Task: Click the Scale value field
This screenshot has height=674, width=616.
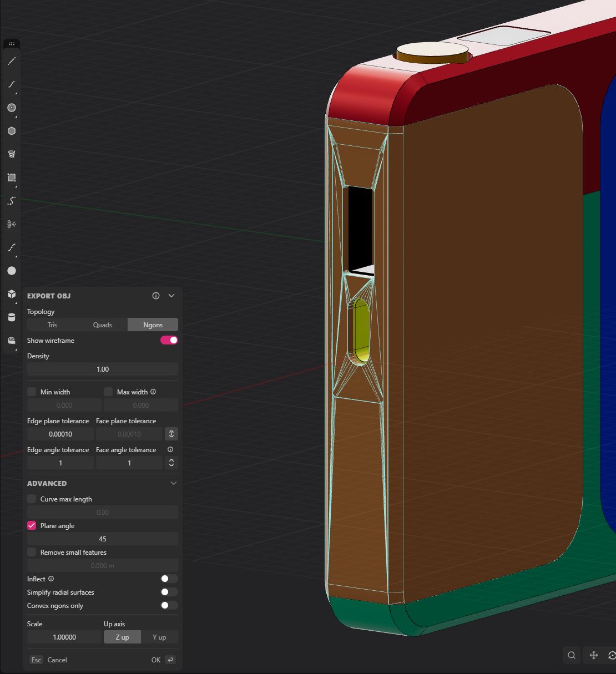Action: pos(64,637)
